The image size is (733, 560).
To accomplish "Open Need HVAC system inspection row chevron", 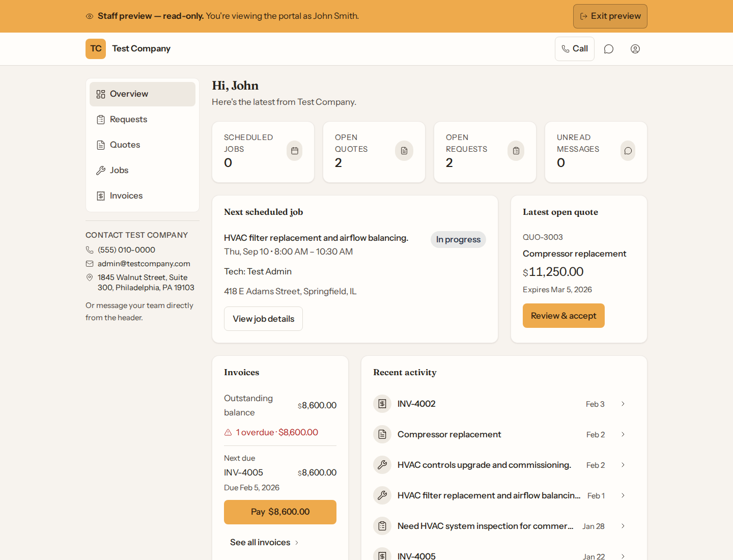I will click(x=623, y=526).
